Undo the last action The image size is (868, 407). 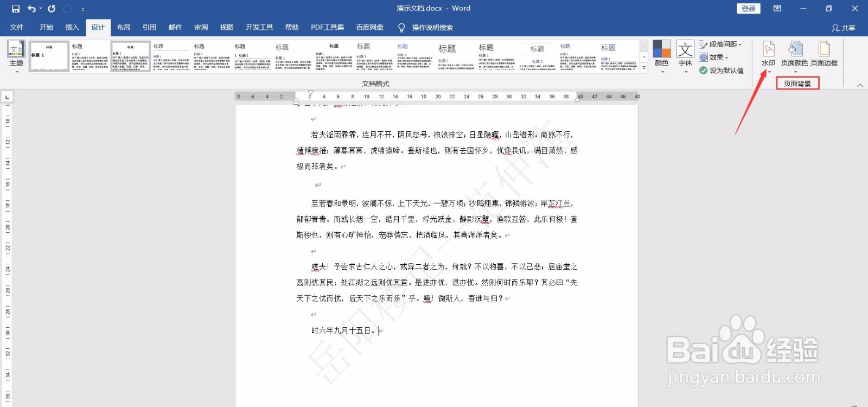pyautogui.click(x=31, y=9)
